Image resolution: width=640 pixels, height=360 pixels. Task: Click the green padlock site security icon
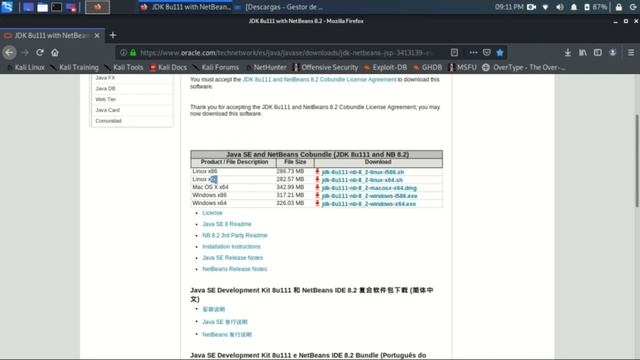[x=133, y=53]
